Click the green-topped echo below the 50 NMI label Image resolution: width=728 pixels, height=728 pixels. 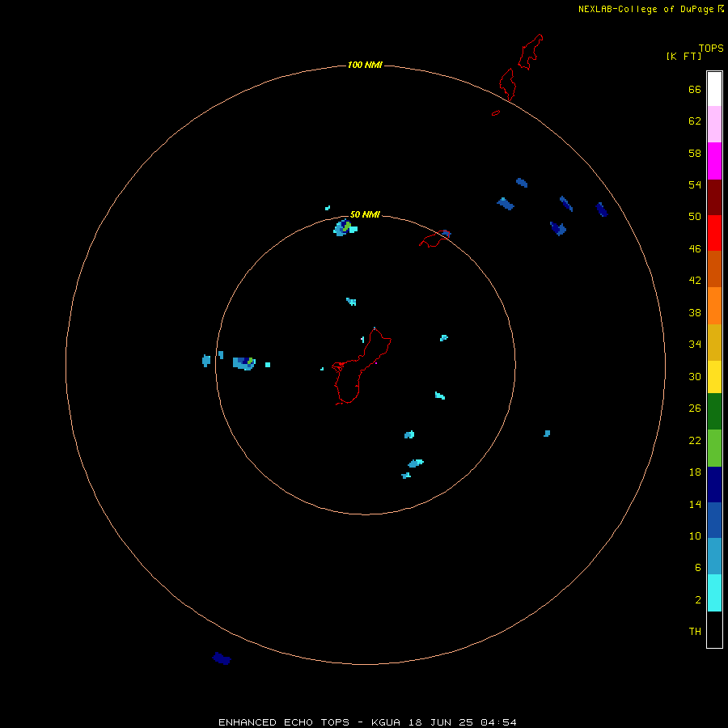[345, 228]
